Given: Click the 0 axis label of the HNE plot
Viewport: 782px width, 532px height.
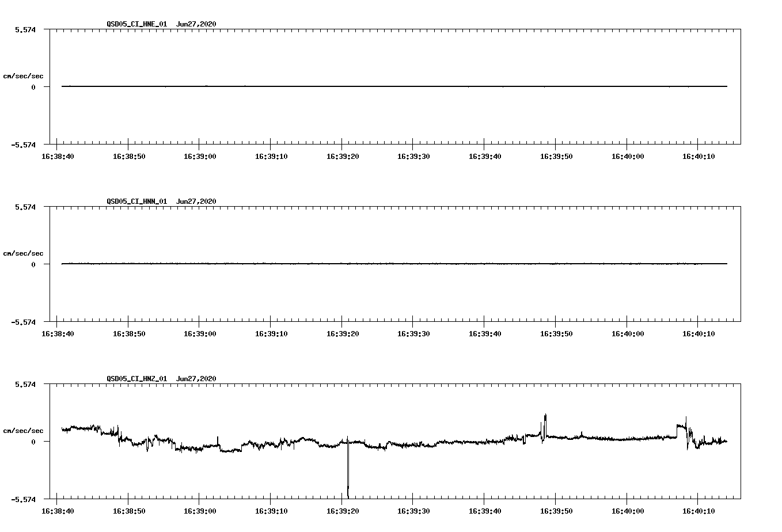Looking at the screenshot, I should coord(33,87).
